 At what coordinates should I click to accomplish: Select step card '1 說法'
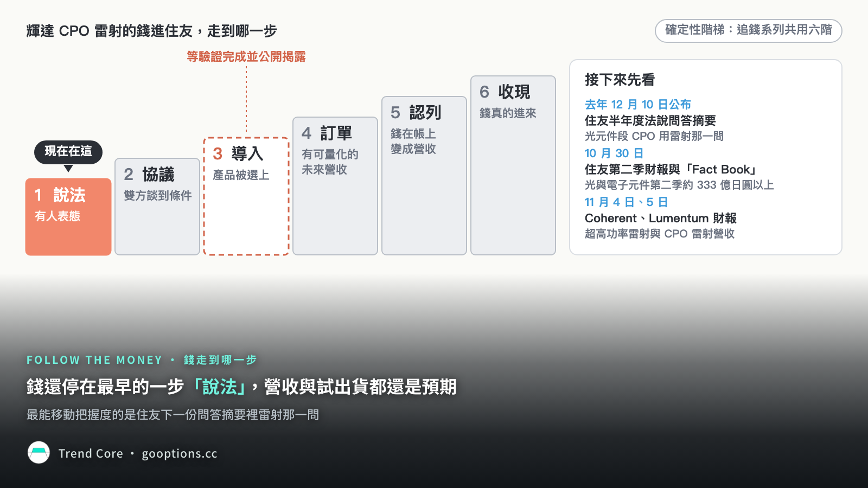68,217
